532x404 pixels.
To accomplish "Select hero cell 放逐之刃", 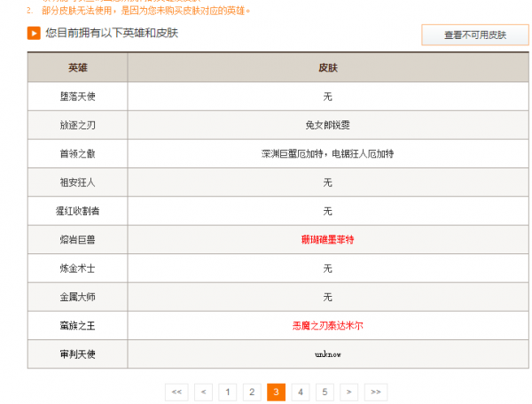I will [78, 125].
